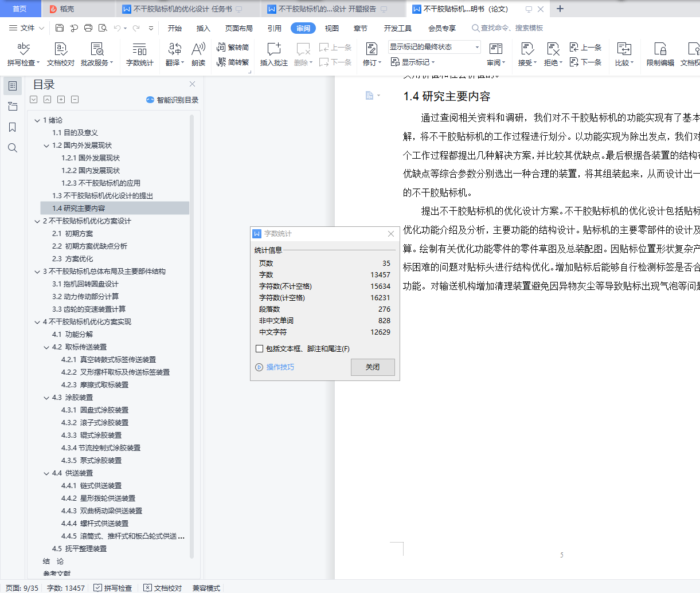The image size is (700, 593).
Task: Open 限制编辑 restrict editing
Action: (660, 54)
